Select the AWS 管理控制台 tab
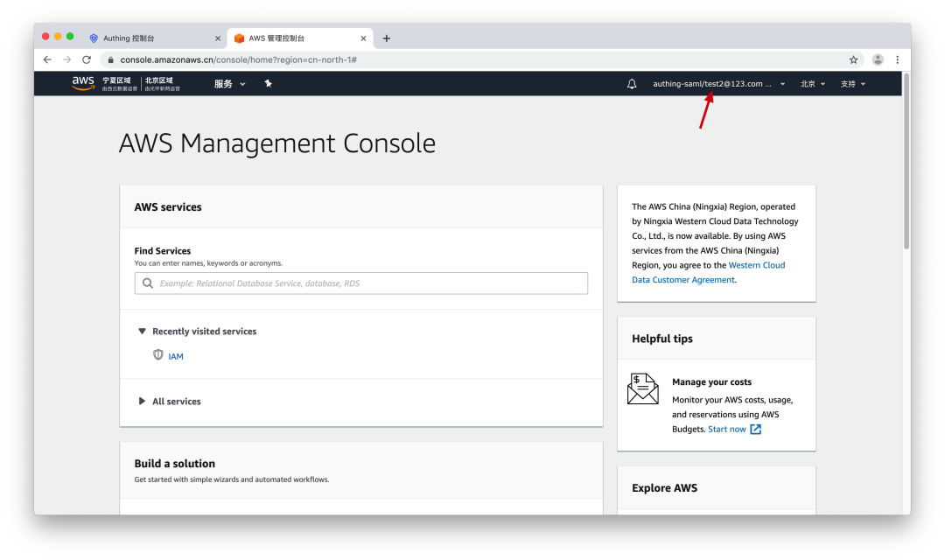The width and height of the screenshot is (945, 560). click(300, 38)
